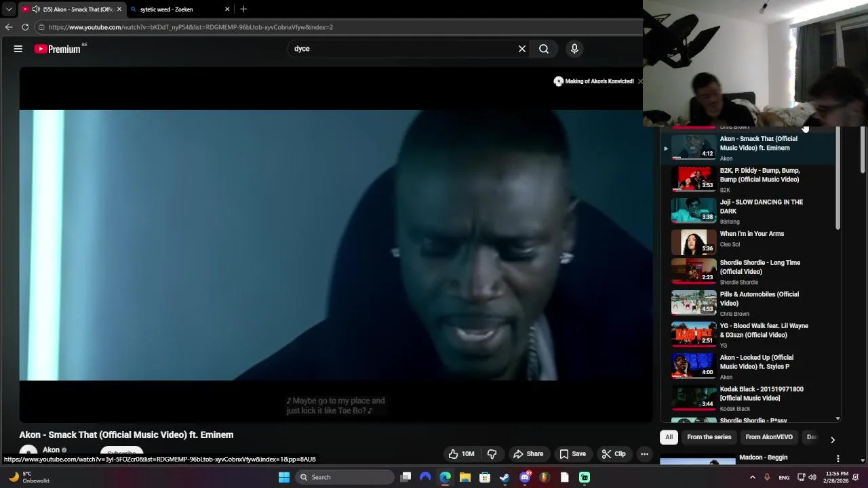Open the green app icon on taskbar
Screen dimensions: 868x488
click(585, 477)
